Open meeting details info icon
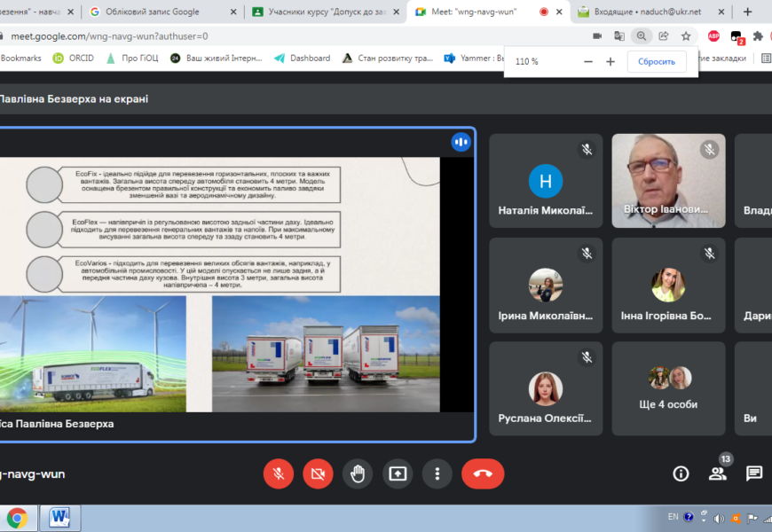 (681, 473)
